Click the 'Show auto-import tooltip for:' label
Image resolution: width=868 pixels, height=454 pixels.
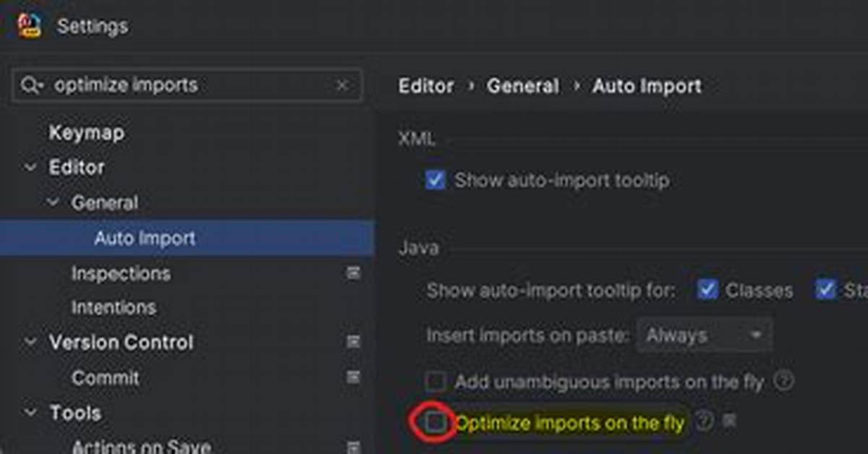pos(551,291)
